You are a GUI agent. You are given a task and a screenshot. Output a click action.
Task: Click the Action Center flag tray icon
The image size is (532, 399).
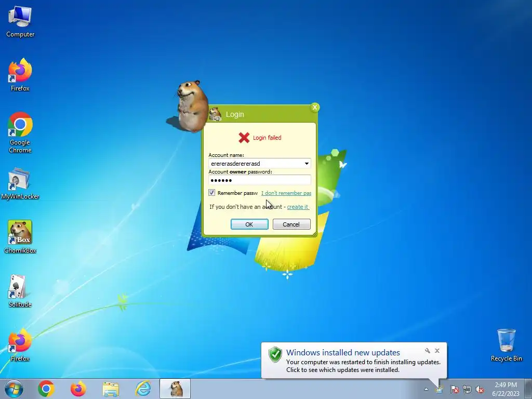click(454, 389)
